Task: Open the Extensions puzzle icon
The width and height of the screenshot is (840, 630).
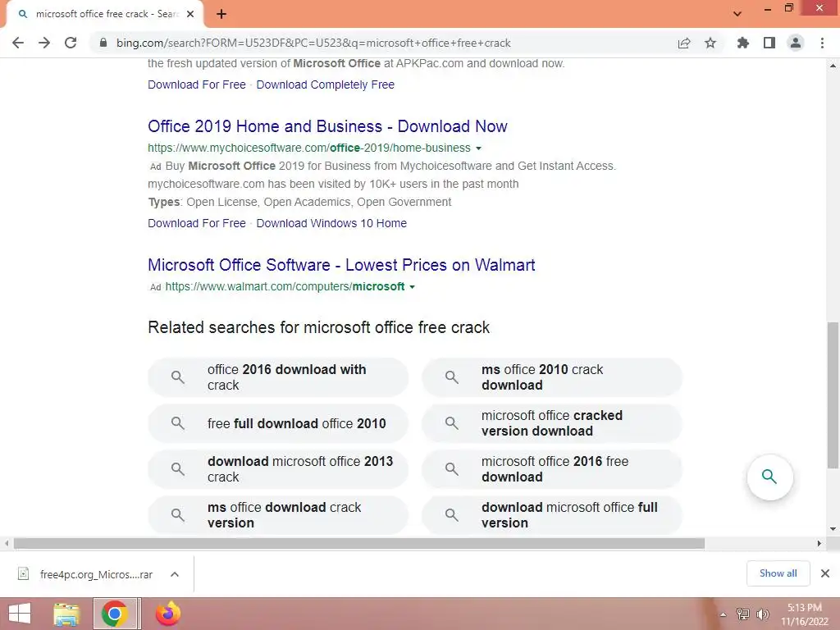Action: point(743,43)
